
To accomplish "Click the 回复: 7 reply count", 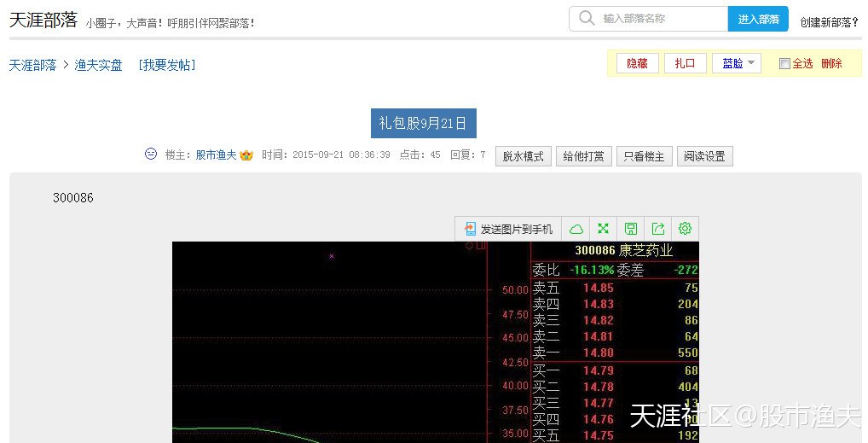I will click(x=468, y=154).
